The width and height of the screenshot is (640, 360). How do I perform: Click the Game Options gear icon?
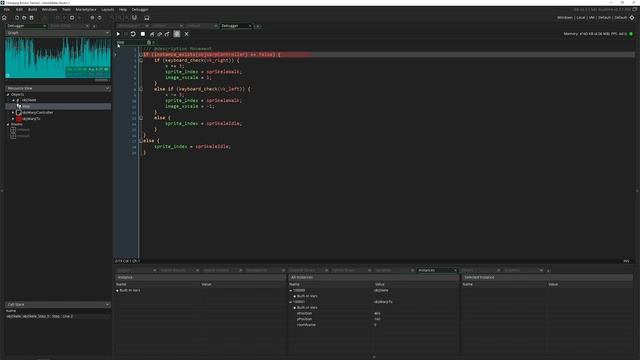(92, 18)
